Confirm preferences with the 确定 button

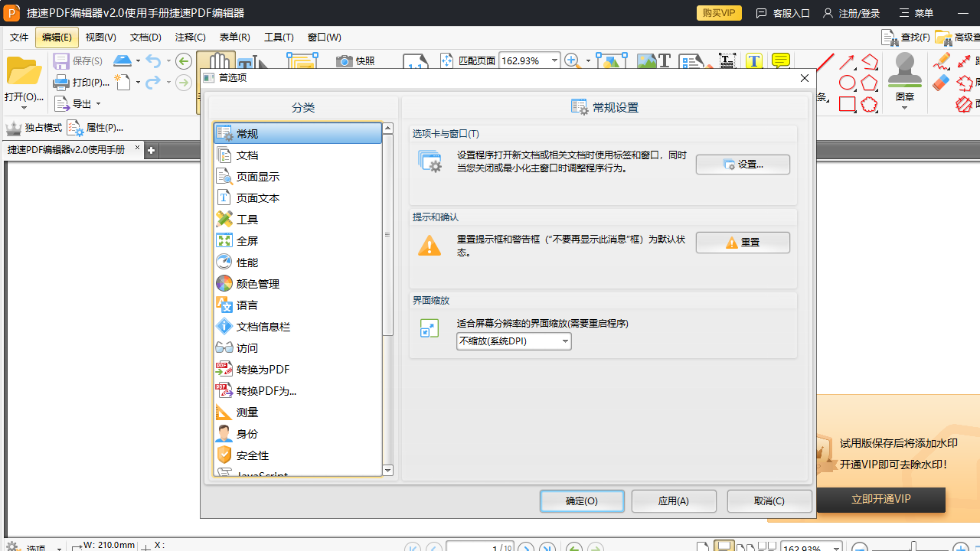(x=582, y=500)
